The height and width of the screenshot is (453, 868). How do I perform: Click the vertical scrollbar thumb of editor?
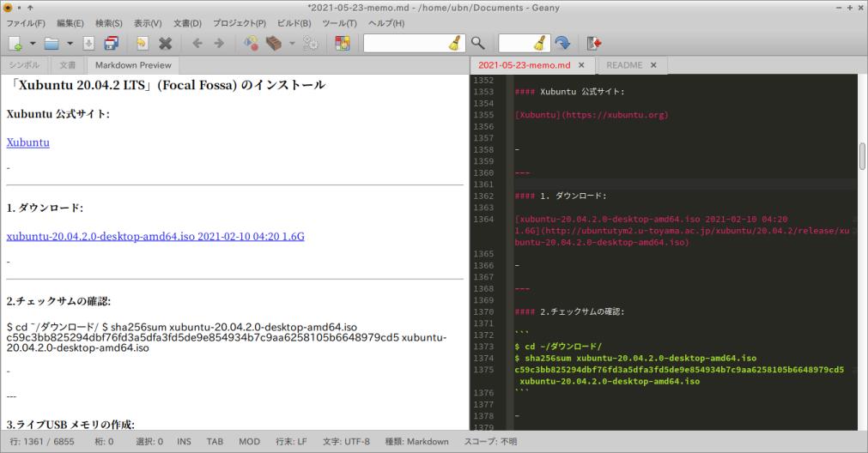tap(862, 156)
